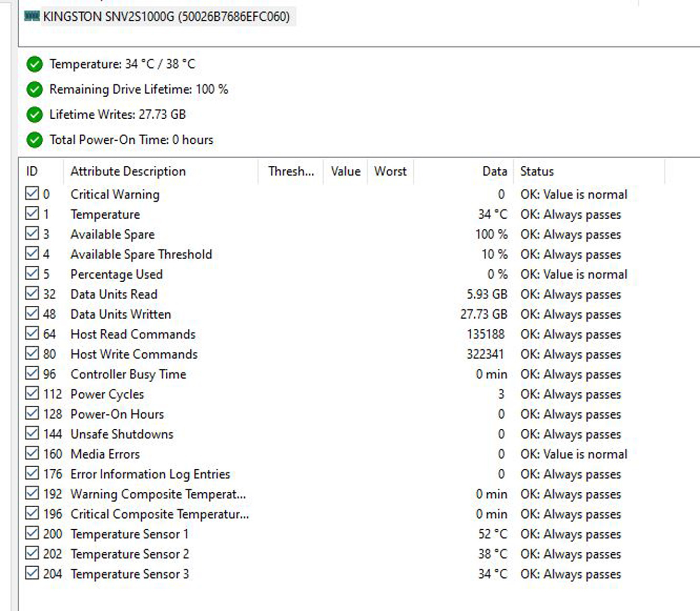
Task: Toggle the Data Units Written checkbox
Action: (32, 313)
